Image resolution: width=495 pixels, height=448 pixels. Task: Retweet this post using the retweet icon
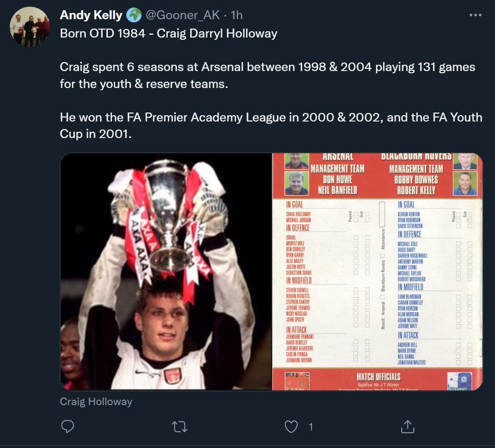click(179, 427)
